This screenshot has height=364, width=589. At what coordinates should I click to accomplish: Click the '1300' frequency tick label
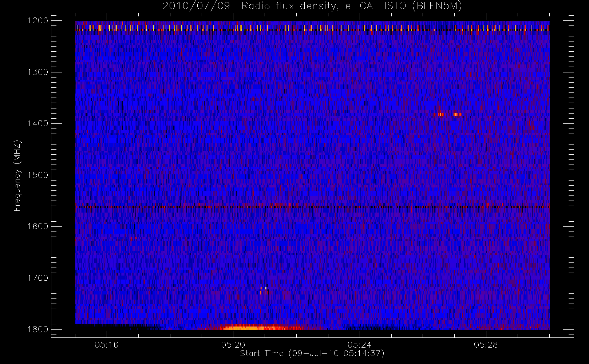(38, 72)
